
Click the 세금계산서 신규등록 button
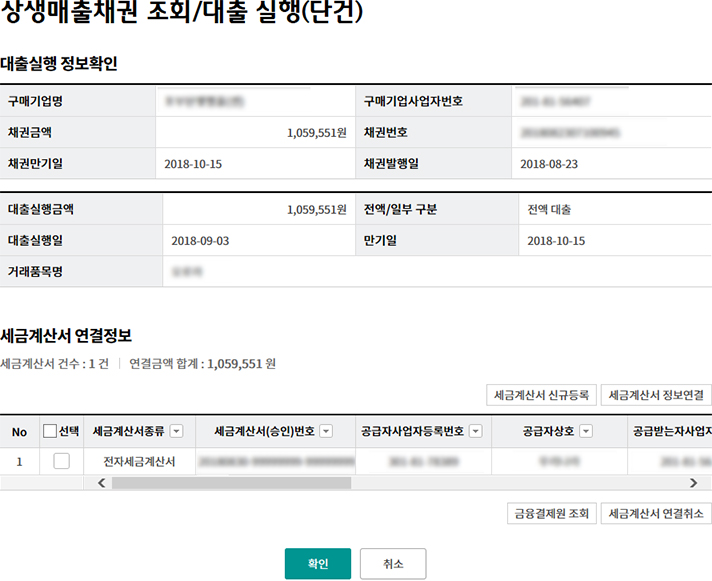(x=541, y=395)
